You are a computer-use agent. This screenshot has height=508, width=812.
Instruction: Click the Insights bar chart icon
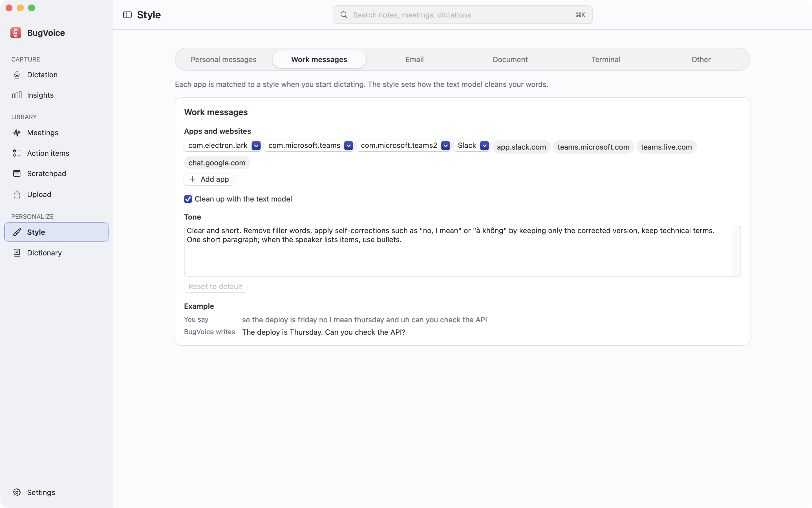point(17,95)
